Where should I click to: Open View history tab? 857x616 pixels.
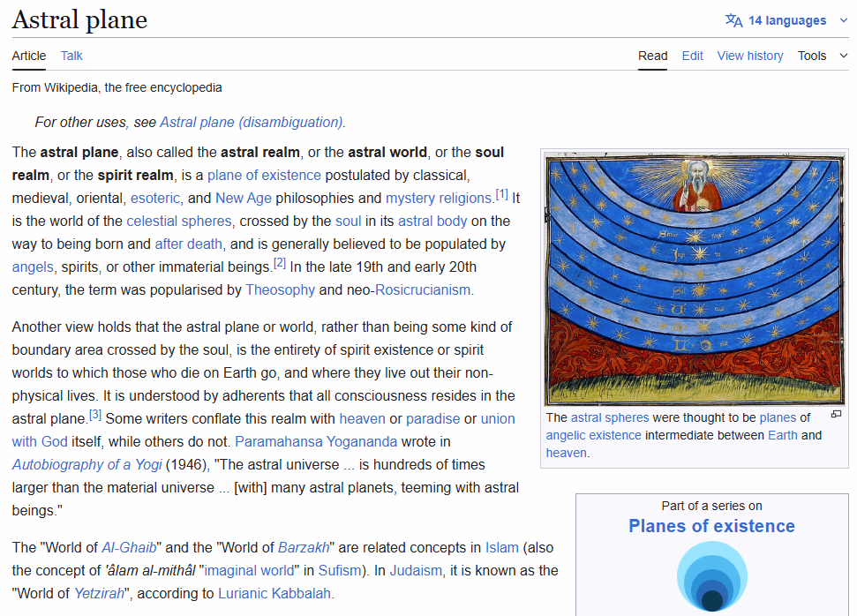pos(749,56)
